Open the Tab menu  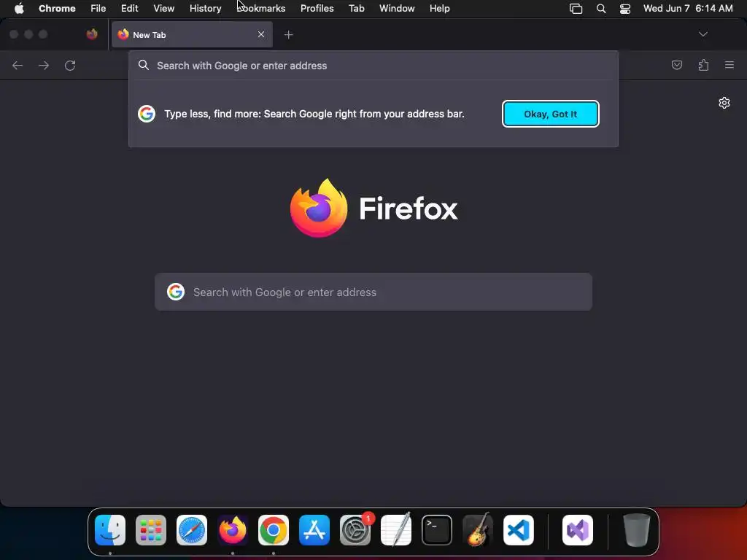tap(356, 9)
